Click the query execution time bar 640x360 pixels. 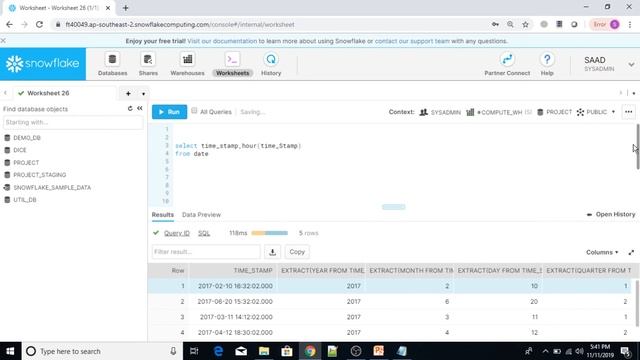point(269,233)
